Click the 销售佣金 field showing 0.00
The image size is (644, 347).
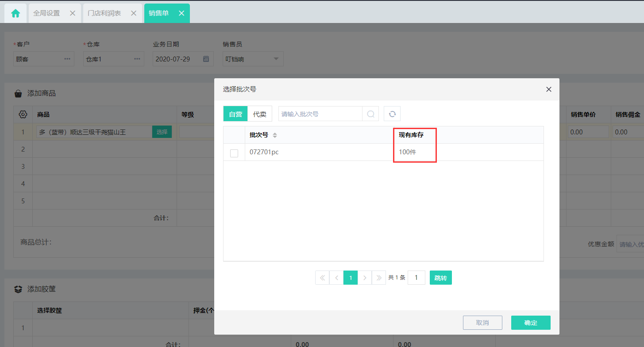(629, 132)
